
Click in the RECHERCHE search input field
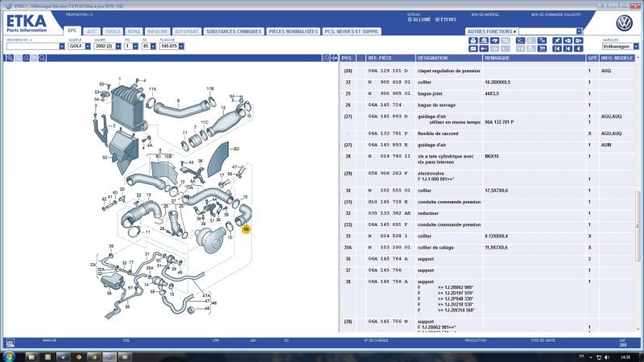pyautogui.click(x=33, y=47)
